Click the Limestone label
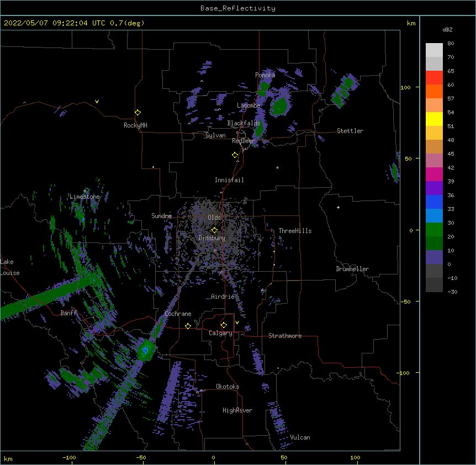 pos(84,197)
